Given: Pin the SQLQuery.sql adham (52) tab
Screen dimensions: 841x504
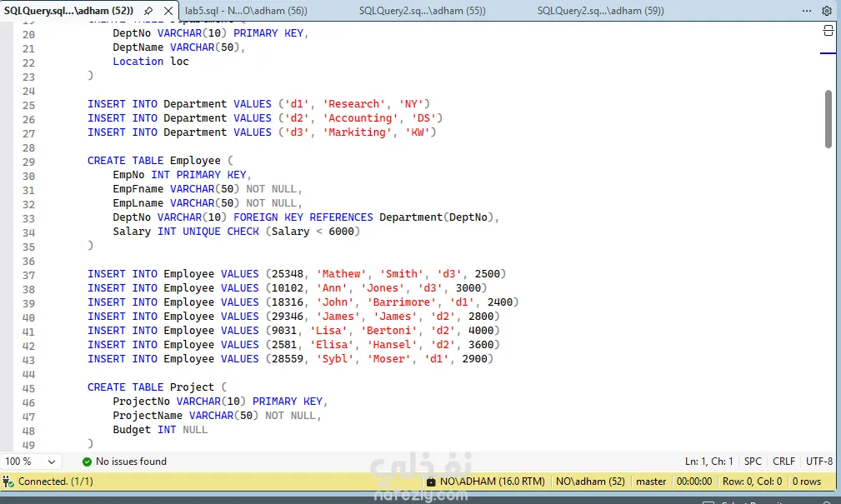Looking at the screenshot, I should coord(148,11).
